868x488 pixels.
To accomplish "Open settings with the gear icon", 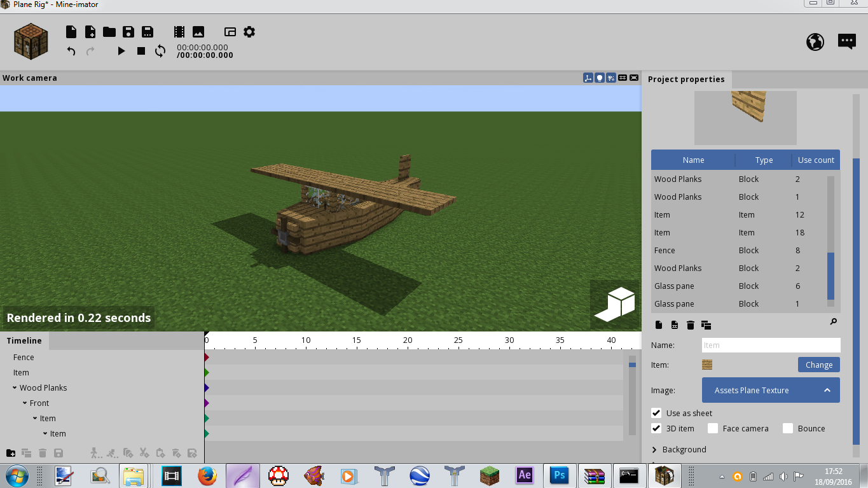I will coord(249,32).
